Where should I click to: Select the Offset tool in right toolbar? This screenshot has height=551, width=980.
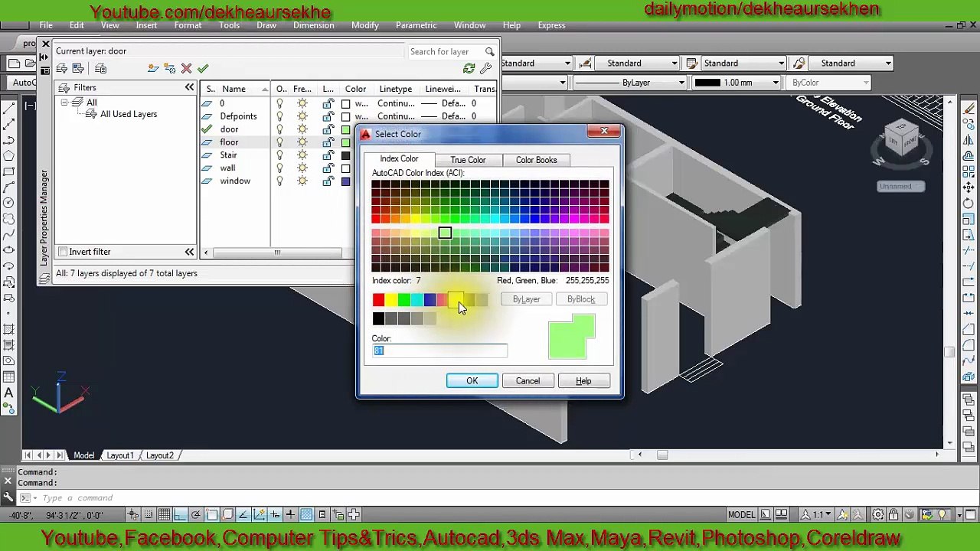969,156
